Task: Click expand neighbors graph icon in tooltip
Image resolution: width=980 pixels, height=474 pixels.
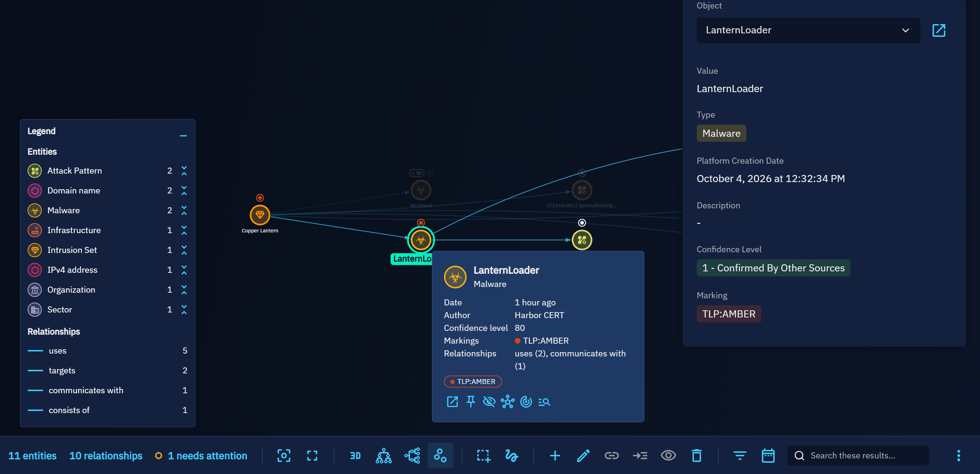Action: click(x=508, y=402)
